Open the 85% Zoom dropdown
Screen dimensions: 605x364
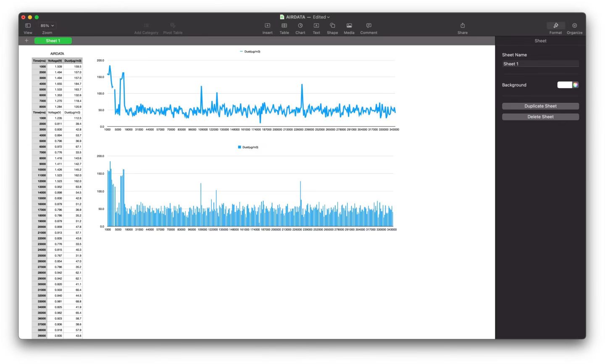pyautogui.click(x=47, y=26)
